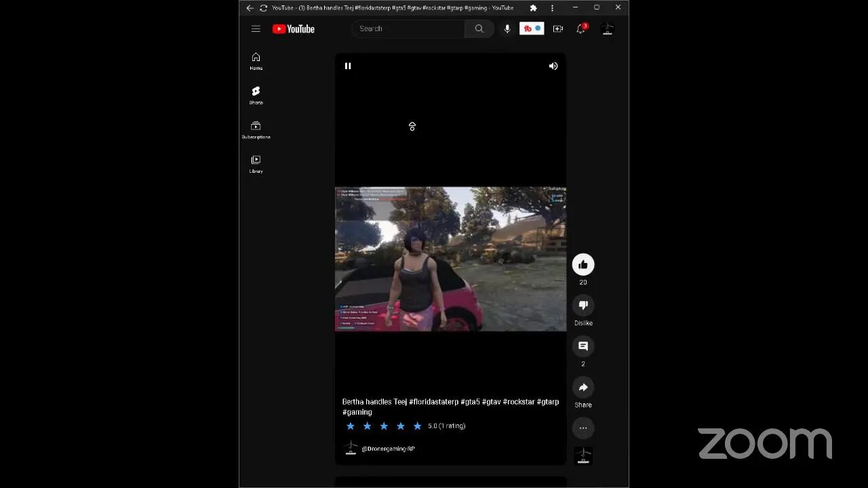Click the YouTube logo
This screenshot has height=488, width=868.
tap(294, 28)
